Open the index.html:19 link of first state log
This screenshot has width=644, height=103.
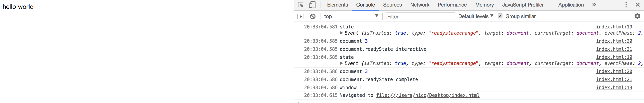(614, 27)
